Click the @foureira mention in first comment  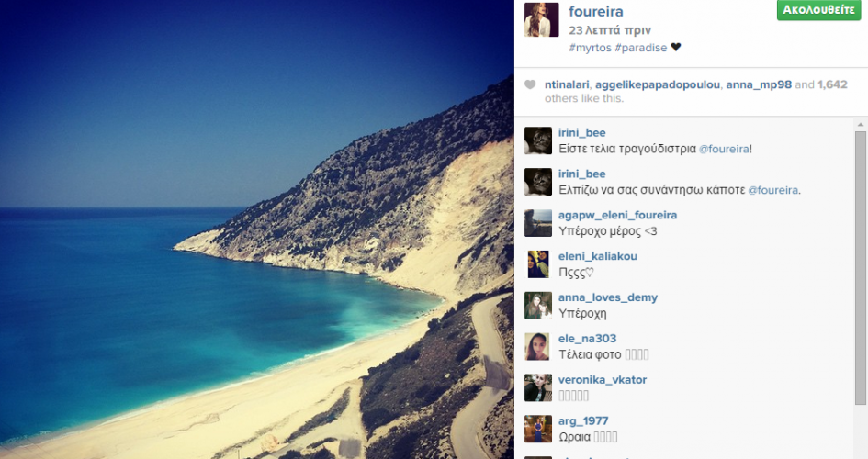click(724, 149)
